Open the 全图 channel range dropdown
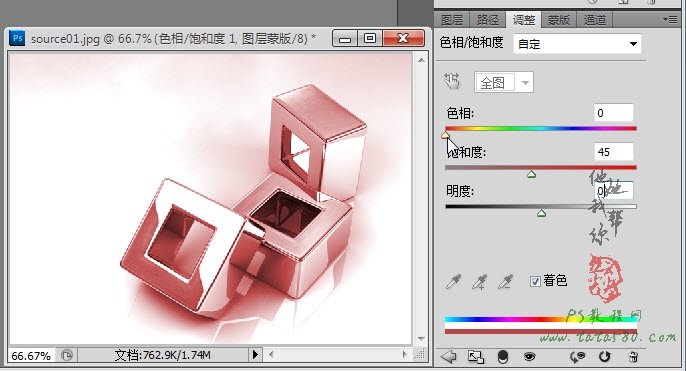This screenshot has width=686, height=371. [x=504, y=82]
